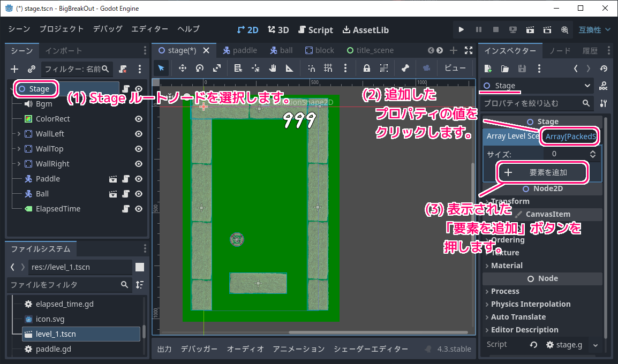The image size is (618, 364).
Task: Click the Array[PackedScene] property value
Action: [570, 136]
